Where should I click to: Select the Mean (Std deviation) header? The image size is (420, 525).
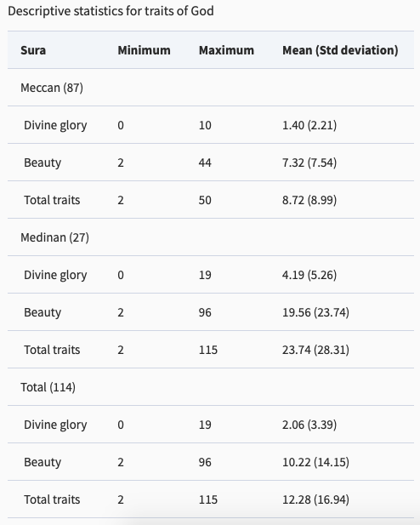click(340, 50)
